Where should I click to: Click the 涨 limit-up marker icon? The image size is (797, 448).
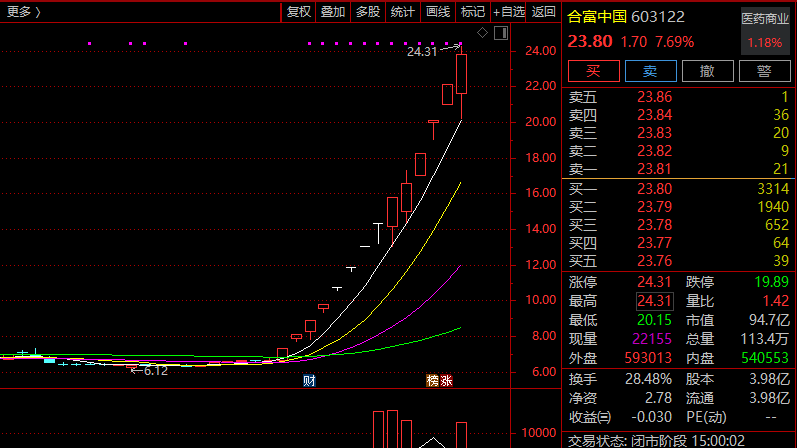pos(446,381)
